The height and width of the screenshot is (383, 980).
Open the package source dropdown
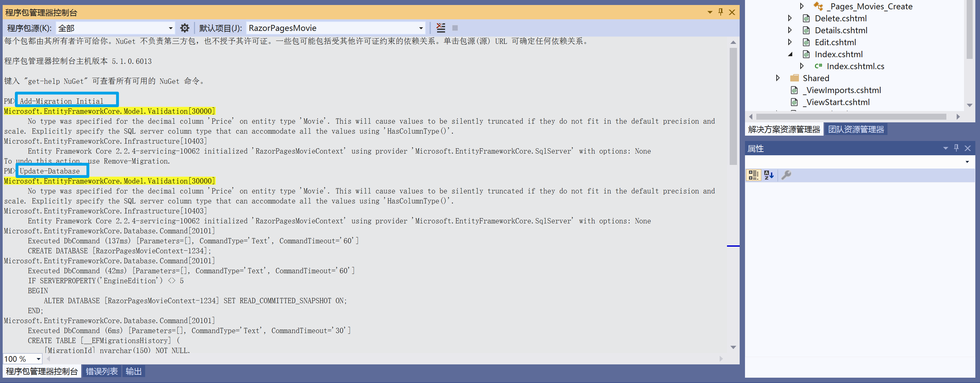click(170, 28)
